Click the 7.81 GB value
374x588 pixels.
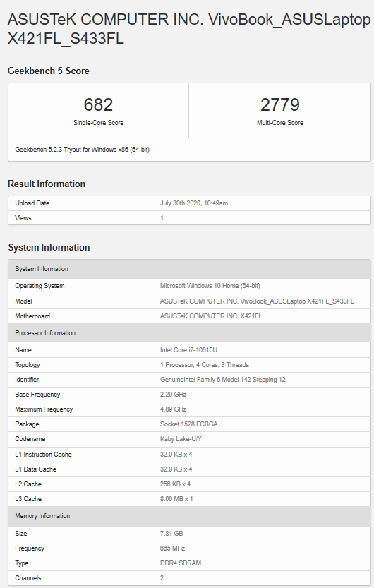171,533
